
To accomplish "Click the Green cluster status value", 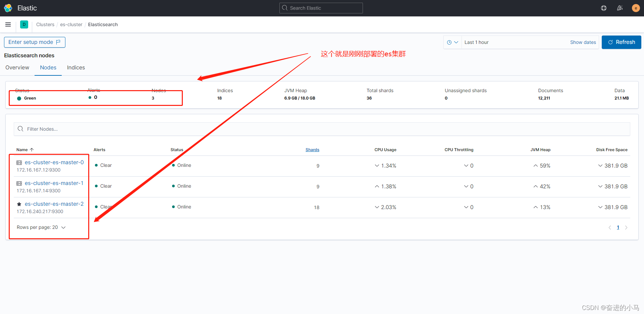I will click(30, 98).
